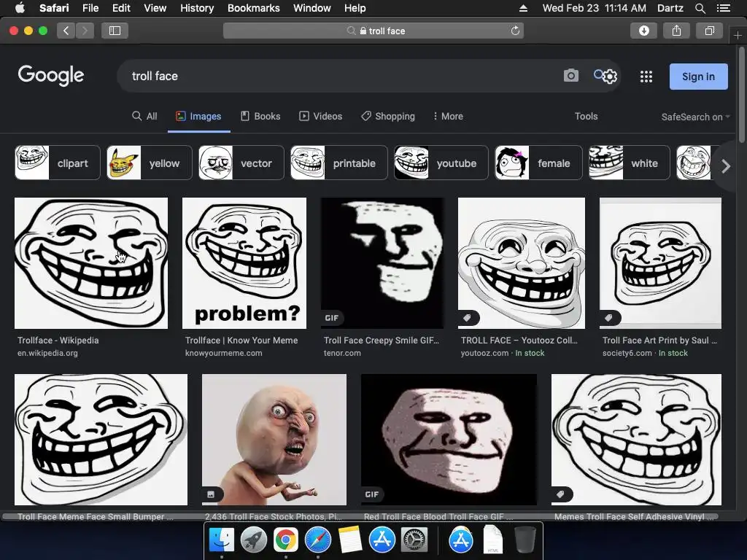Click the page vertical scrollbar

pyautogui.click(x=742, y=94)
